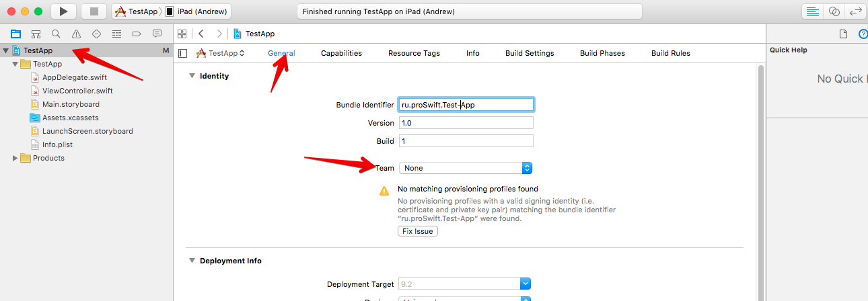Open the Test navigator diamond icon
Screen dimensions: 868x301
pos(96,34)
